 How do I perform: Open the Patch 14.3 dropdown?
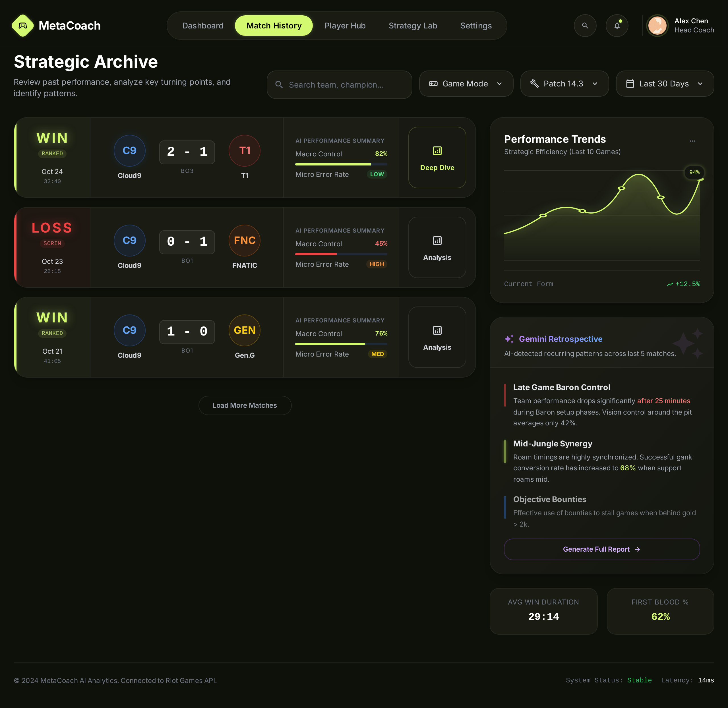(x=564, y=84)
